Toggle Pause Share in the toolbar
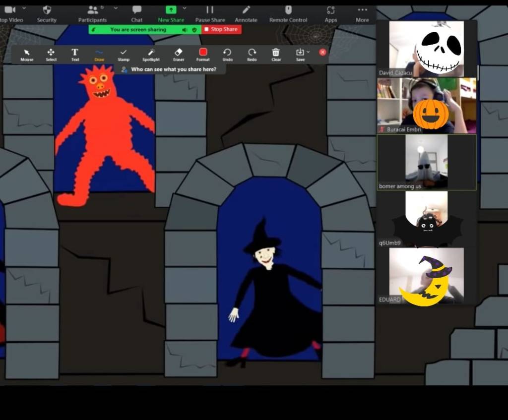 point(210,13)
